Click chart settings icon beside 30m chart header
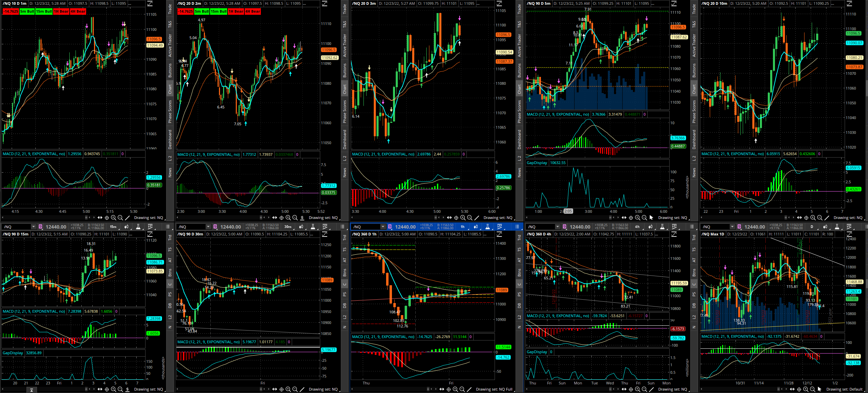This screenshot has width=868, height=393. [325, 234]
